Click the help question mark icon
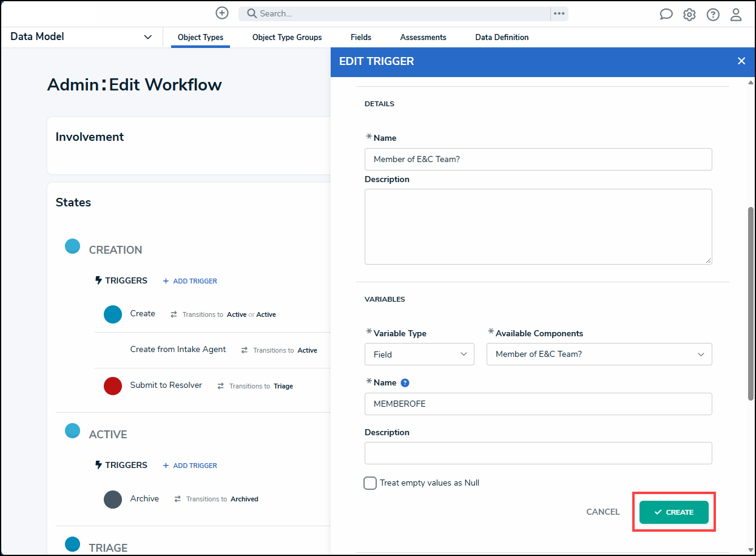The image size is (756, 556). pos(713,15)
